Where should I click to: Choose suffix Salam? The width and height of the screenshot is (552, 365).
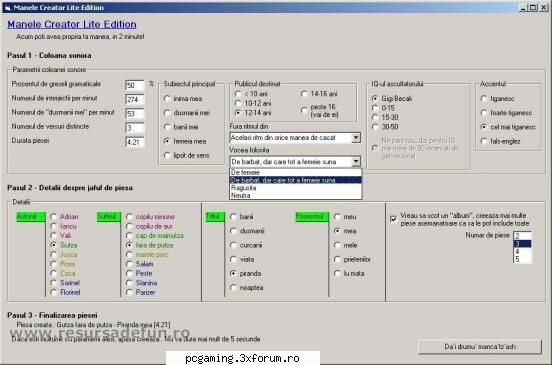tap(129, 264)
